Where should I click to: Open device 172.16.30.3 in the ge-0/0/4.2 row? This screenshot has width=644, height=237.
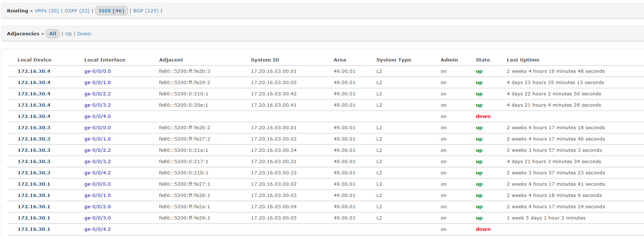pyautogui.click(x=34, y=173)
